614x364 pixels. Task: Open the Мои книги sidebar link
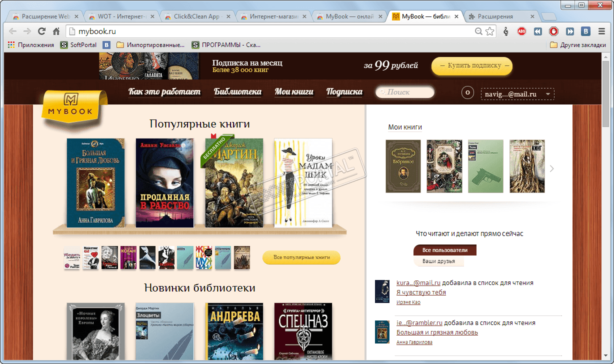coord(405,127)
